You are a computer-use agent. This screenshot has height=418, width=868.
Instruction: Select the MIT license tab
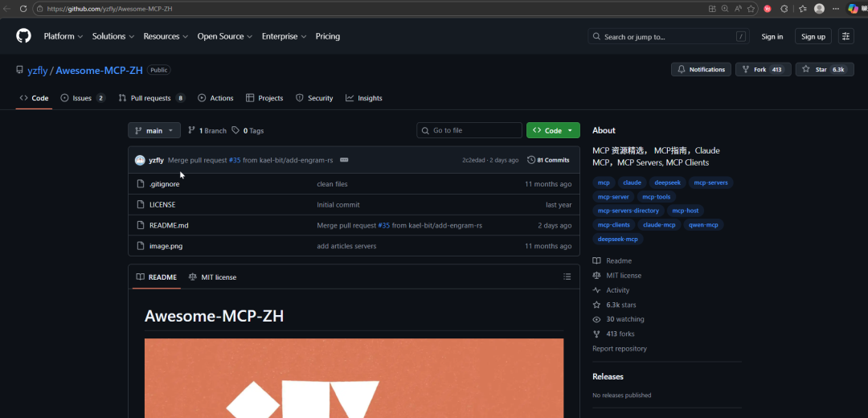[x=212, y=277]
